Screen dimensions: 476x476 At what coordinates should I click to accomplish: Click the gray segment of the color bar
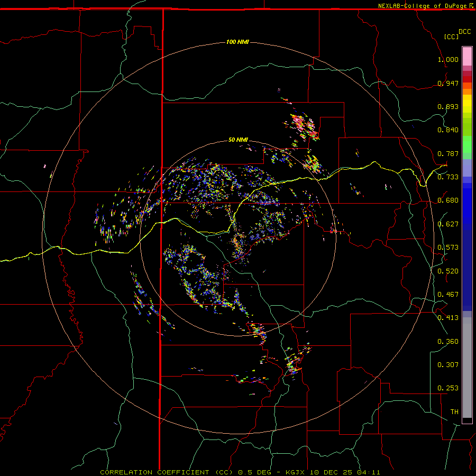(x=467, y=368)
